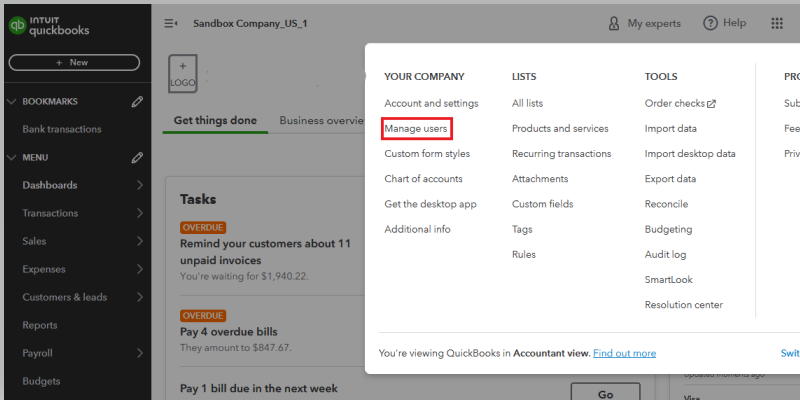The height and width of the screenshot is (400, 800).
Task: Click Pay 1 bill due next week task
Action: (x=259, y=389)
